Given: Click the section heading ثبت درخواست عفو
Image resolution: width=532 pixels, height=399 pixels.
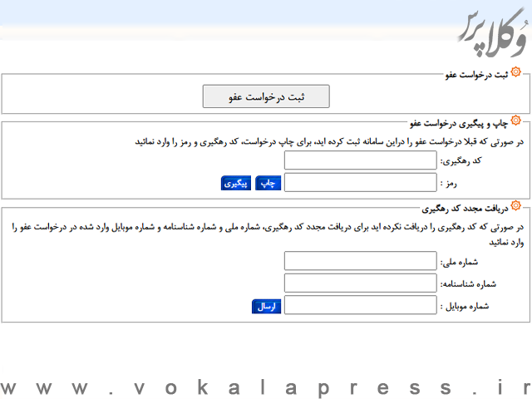Looking at the screenshot, I should pyautogui.click(x=476, y=75).
